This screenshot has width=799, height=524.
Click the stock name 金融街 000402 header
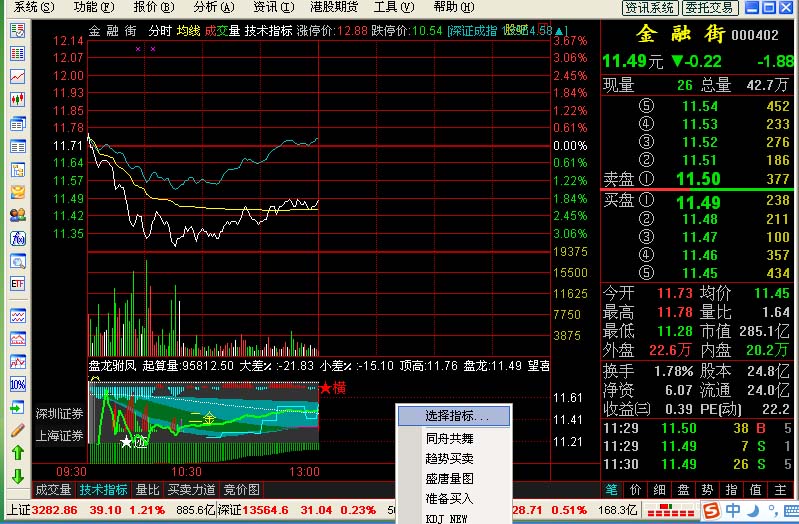[707, 34]
